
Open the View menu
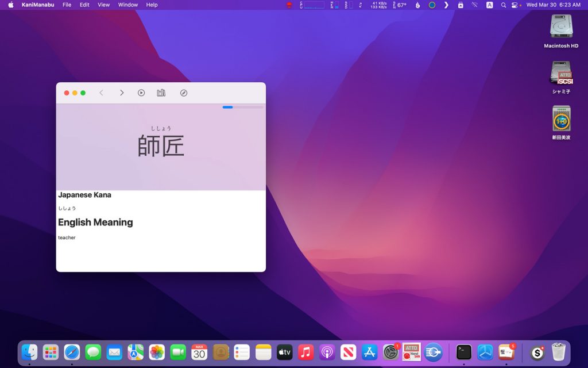point(103,5)
